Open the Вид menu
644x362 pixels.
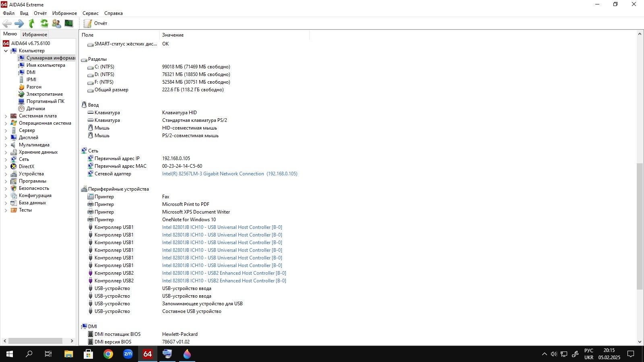24,13
